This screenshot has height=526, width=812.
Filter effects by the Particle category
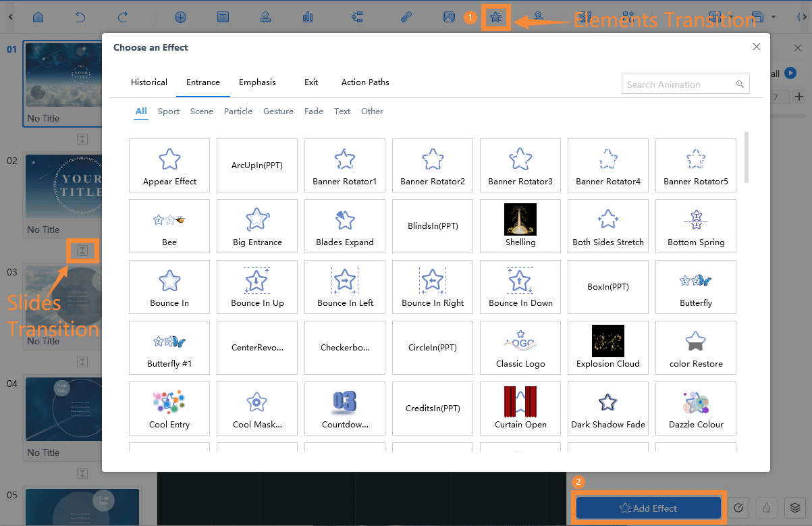(x=238, y=111)
